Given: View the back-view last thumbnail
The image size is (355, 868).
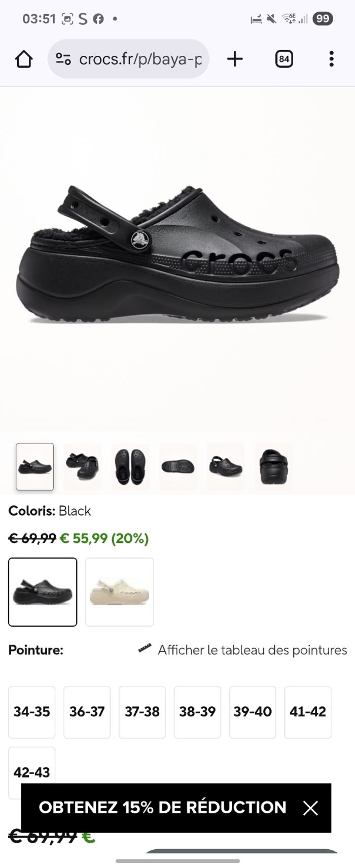Looking at the screenshot, I should pyautogui.click(x=274, y=467).
